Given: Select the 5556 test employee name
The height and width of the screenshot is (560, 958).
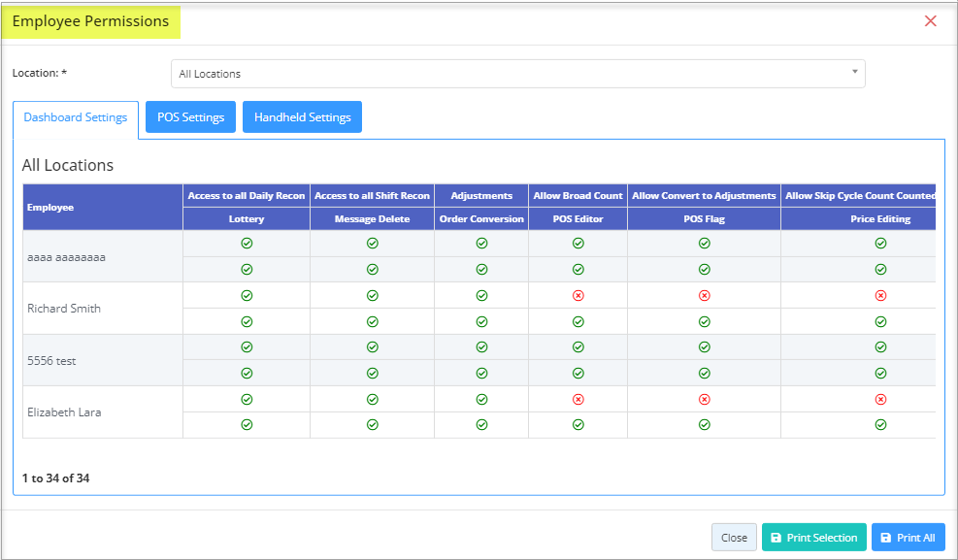Looking at the screenshot, I should pos(51,361).
